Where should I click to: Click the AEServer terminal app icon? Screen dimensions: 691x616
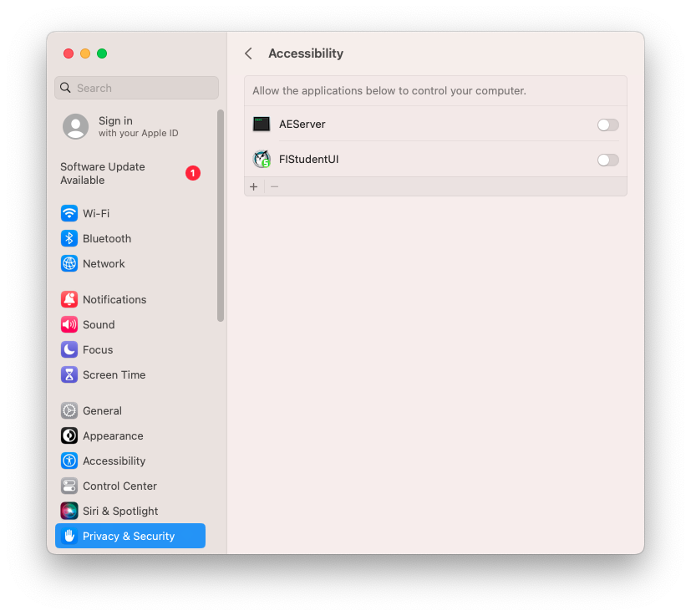point(262,124)
